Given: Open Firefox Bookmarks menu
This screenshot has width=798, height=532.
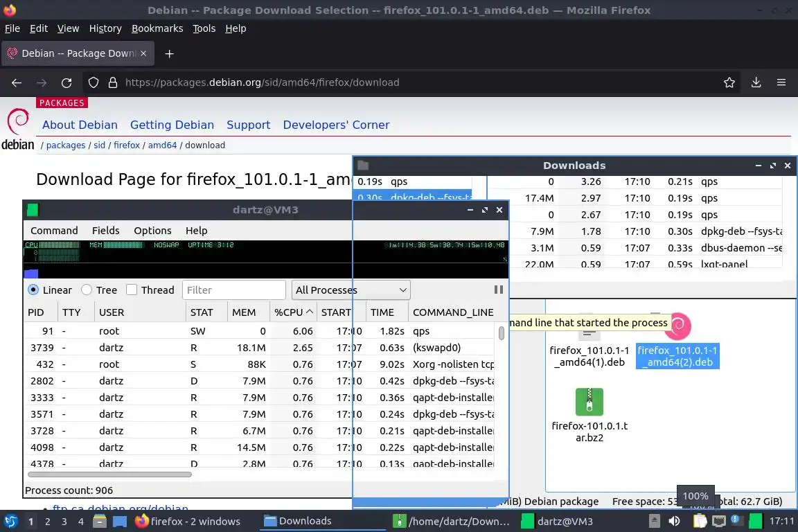Looking at the screenshot, I should click(157, 28).
